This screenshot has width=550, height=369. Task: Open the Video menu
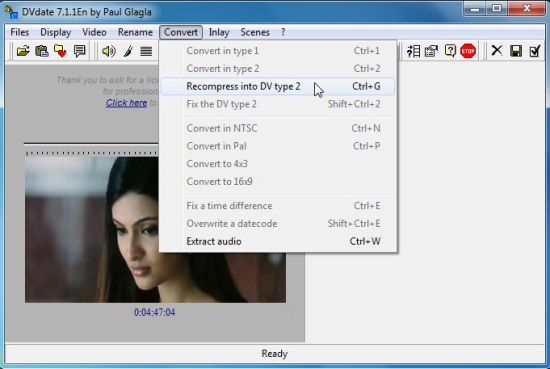click(x=94, y=32)
